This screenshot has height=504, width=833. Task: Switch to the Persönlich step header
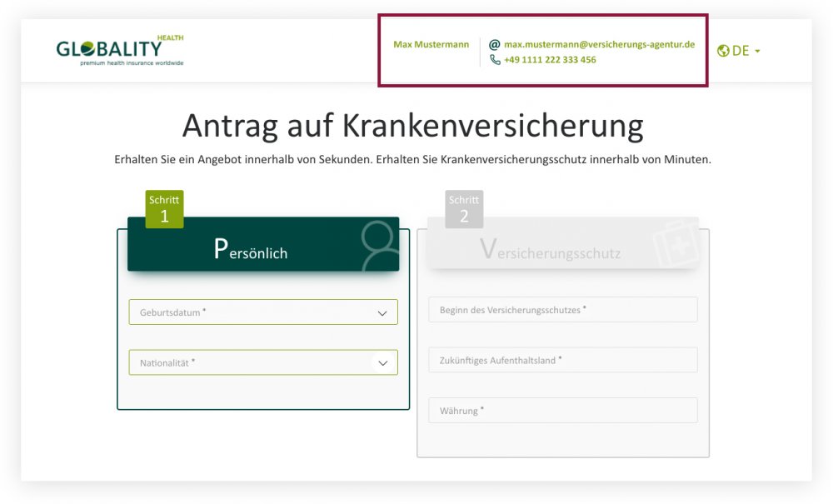(251, 249)
